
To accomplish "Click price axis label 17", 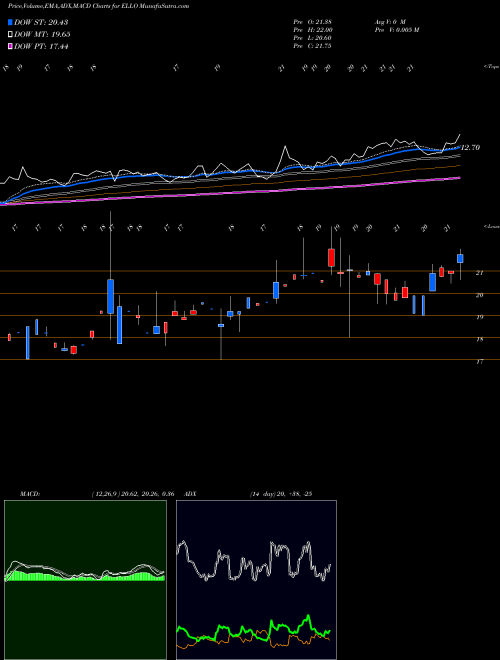I will pyautogui.click(x=479, y=361).
